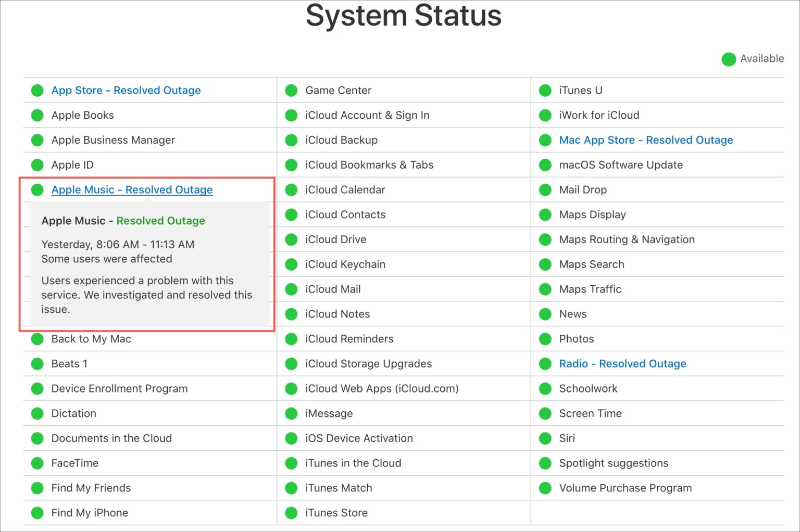This screenshot has width=800, height=532.
Task: Click the status dot for iCloud Keychain
Action: (291, 264)
